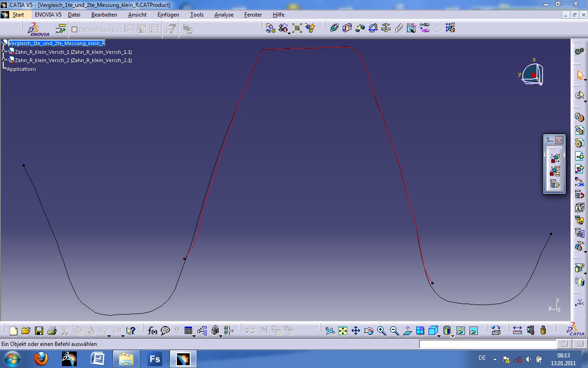The image size is (588, 368).
Task: Select Zahn_R_klein_Versch_2 in the tree
Action: click(x=73, y=60)
